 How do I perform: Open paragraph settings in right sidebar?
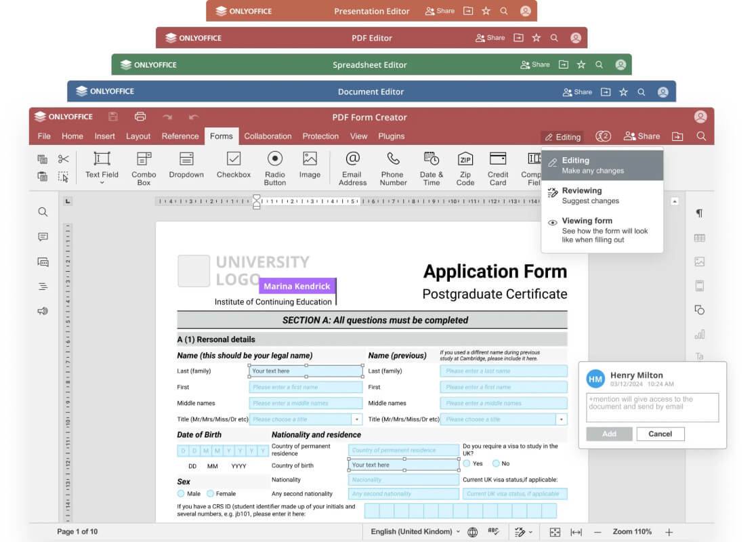699,213
